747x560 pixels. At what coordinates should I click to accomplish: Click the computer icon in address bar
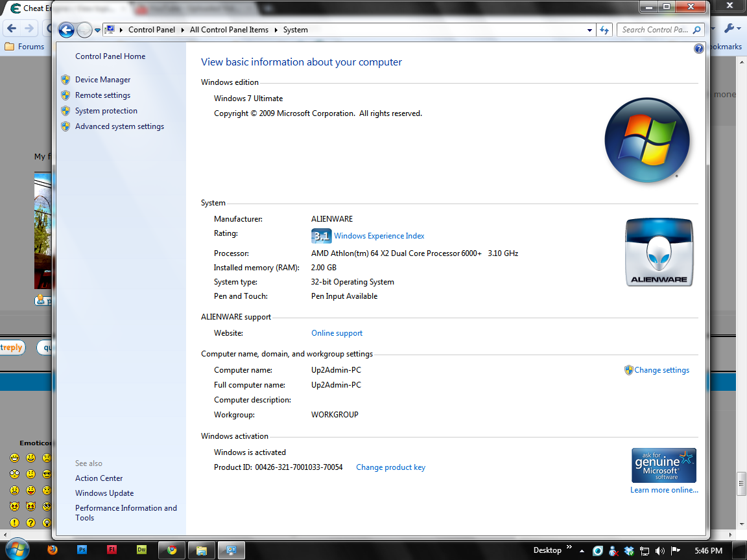point(110,30)
